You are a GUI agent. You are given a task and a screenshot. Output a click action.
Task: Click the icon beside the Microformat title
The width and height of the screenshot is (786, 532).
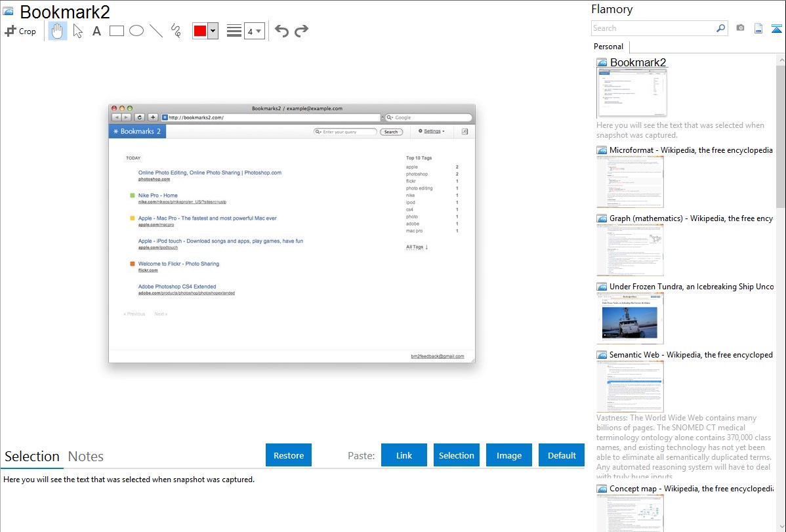click(x=602, y=150)
